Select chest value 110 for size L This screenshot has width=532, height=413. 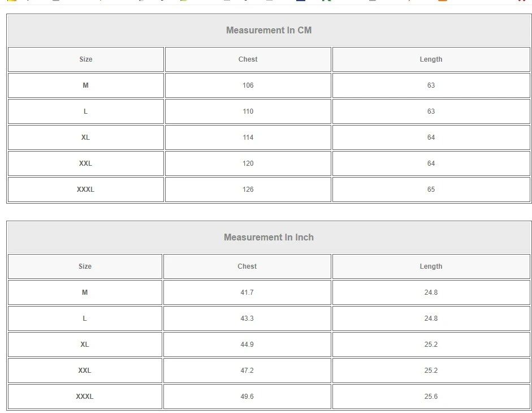[x=248, y=111]
